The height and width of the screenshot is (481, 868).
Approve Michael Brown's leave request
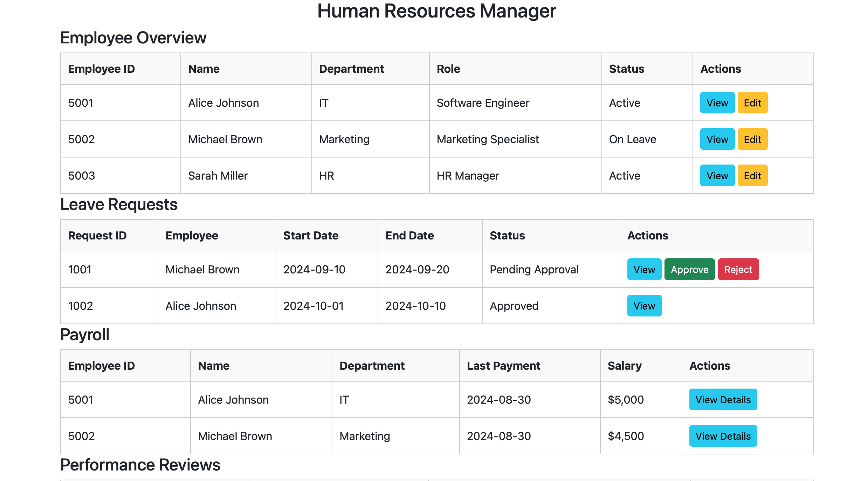689,270
